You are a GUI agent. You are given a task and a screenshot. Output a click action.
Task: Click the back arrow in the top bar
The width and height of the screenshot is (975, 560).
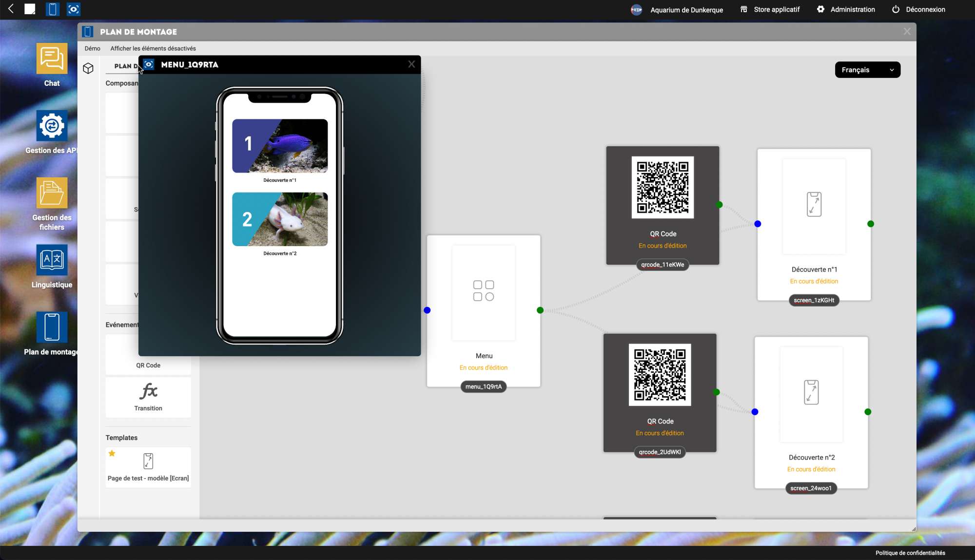point(11,9)
